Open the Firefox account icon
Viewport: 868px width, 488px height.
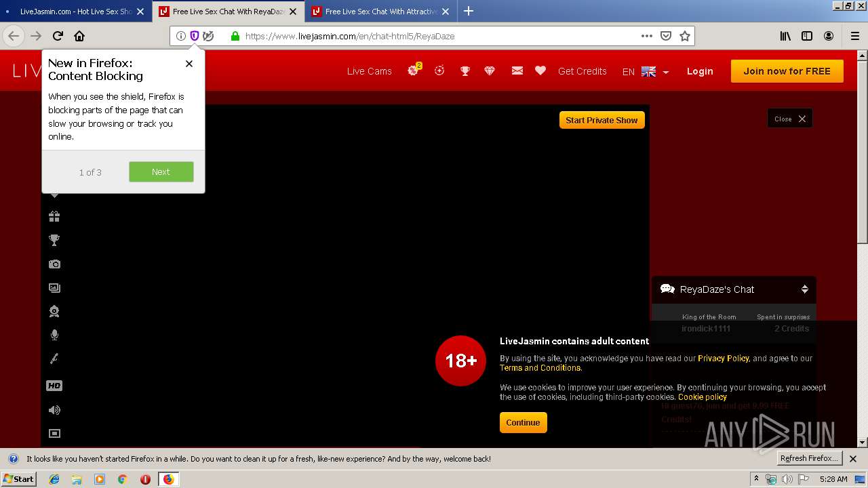pyautogui.click(x=829, y=36)
